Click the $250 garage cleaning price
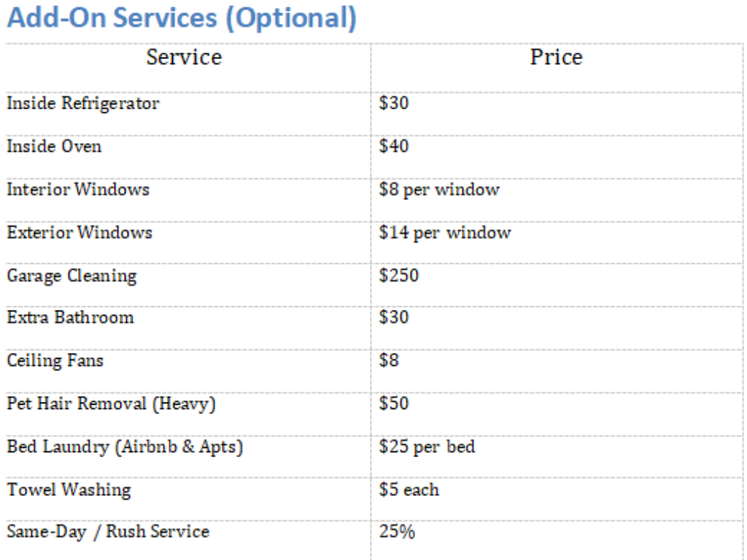The height and width of the screenshot is (560, 747). coord(399,276)
